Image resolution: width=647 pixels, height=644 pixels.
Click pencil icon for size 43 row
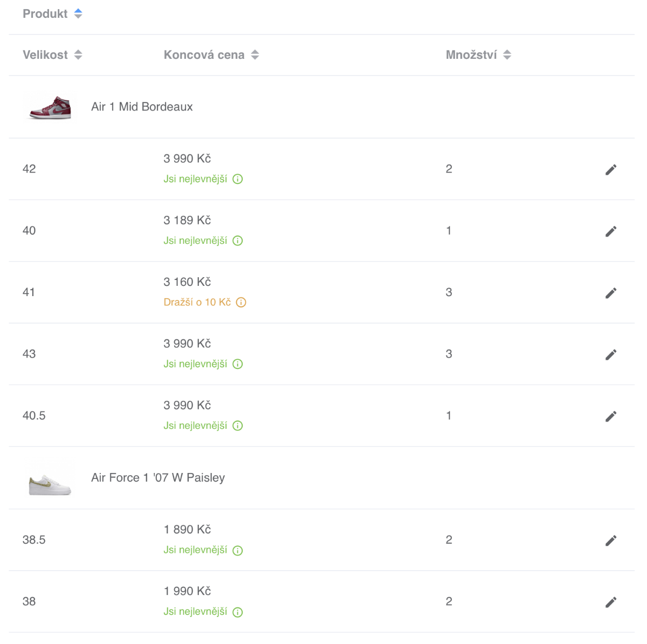(x=611, y=354)
